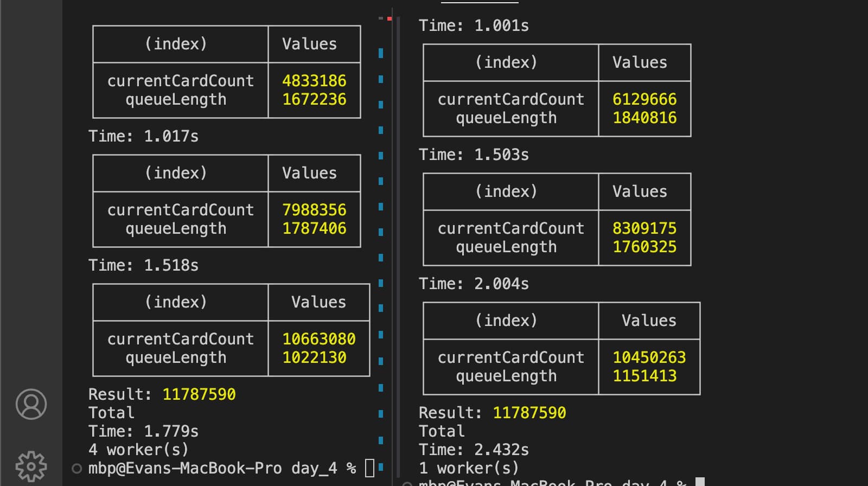Open the Accounts icon in activity bar
This screenshot has height=486, width=868.
[31, 404]
